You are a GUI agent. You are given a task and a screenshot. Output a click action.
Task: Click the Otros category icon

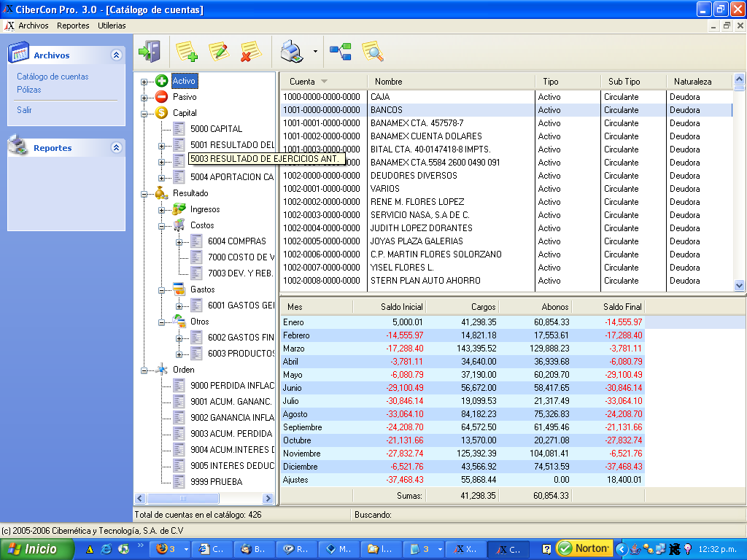tap(179, 321)
